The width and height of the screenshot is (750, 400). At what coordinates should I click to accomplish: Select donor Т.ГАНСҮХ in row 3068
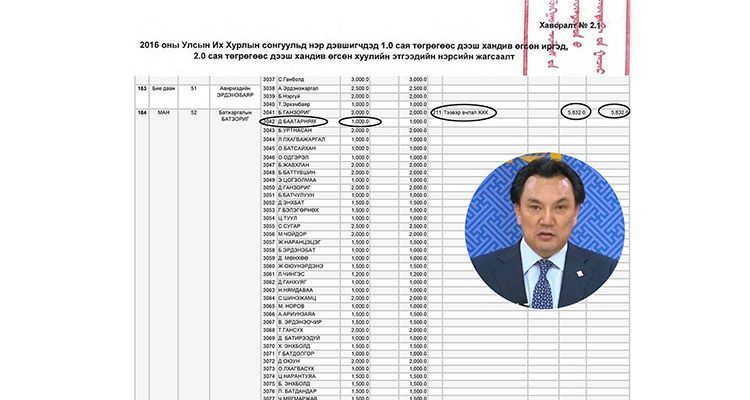[x=290, y=330]
